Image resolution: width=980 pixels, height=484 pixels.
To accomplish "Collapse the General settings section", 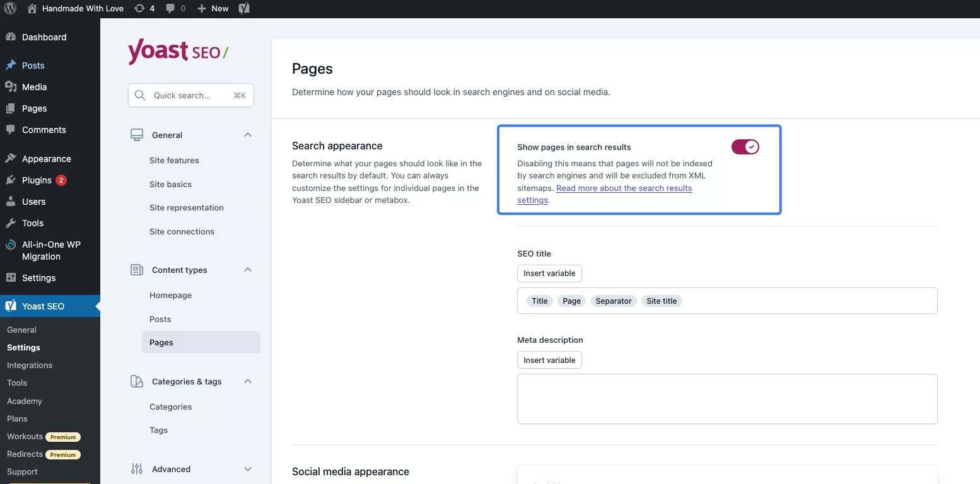I will pos(248,135).
